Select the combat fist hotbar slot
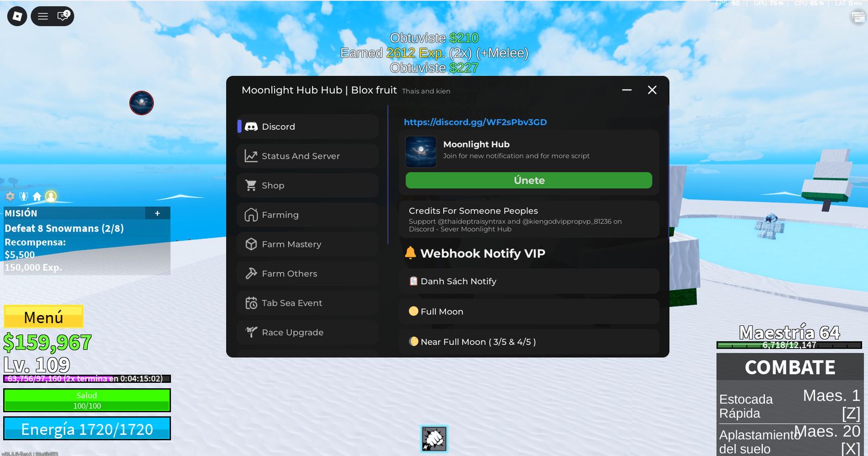Image resolution: width=868 pixels, height=456 pixels. point(434,439)
